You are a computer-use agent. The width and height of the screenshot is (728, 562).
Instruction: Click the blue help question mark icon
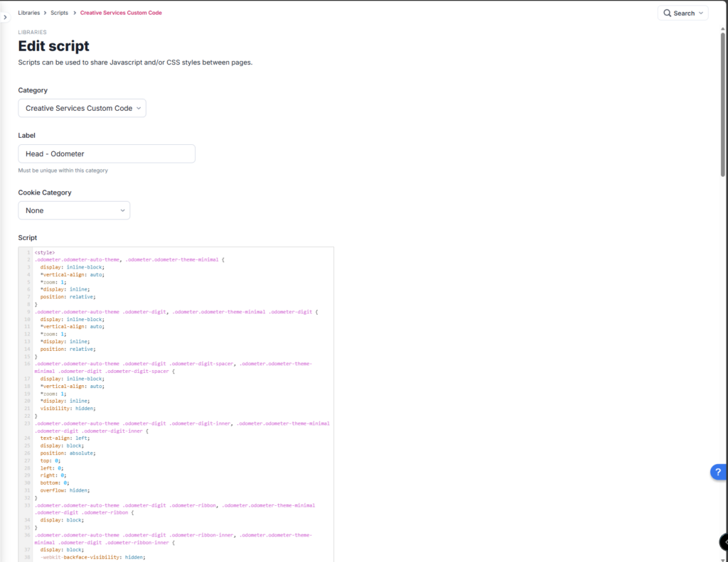click(719, 472)
